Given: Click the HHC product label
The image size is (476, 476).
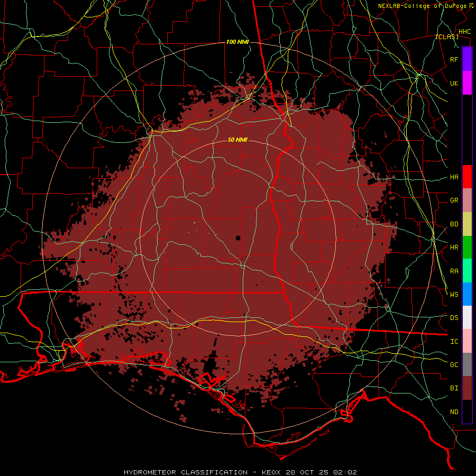Looking at the screenshot, I should tap(464, 32).
